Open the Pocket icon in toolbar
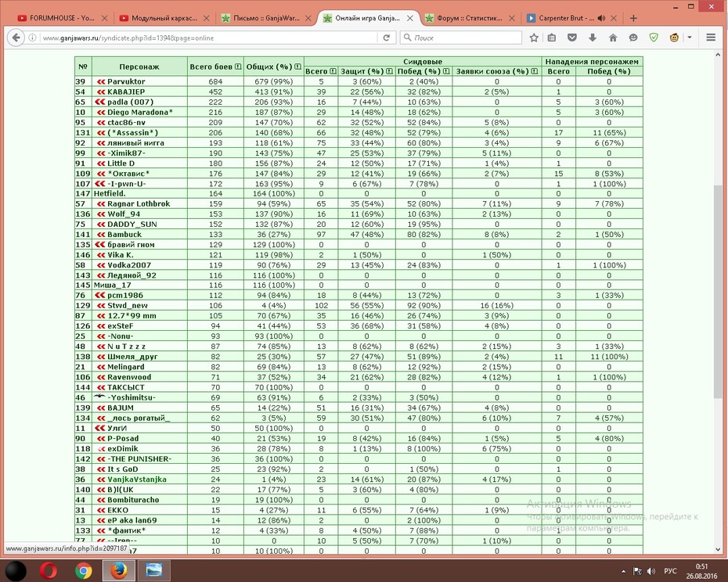The width and height of the screenshot is (728, 582). pyautogui.click(x=572, y=38)
